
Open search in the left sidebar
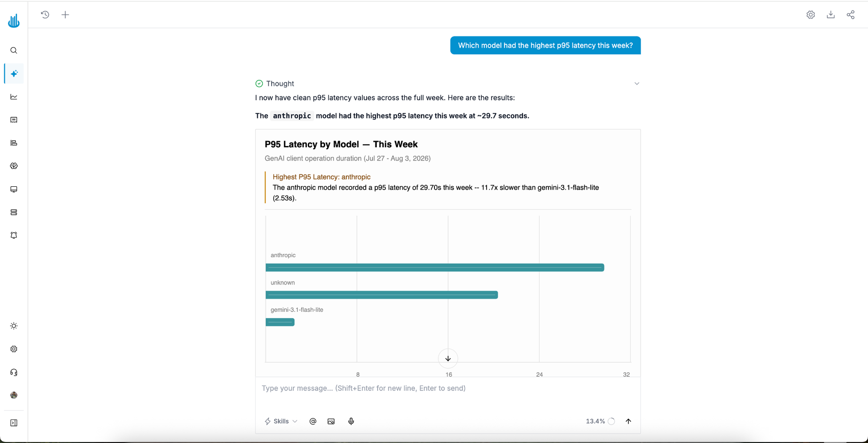coord(14,50)
